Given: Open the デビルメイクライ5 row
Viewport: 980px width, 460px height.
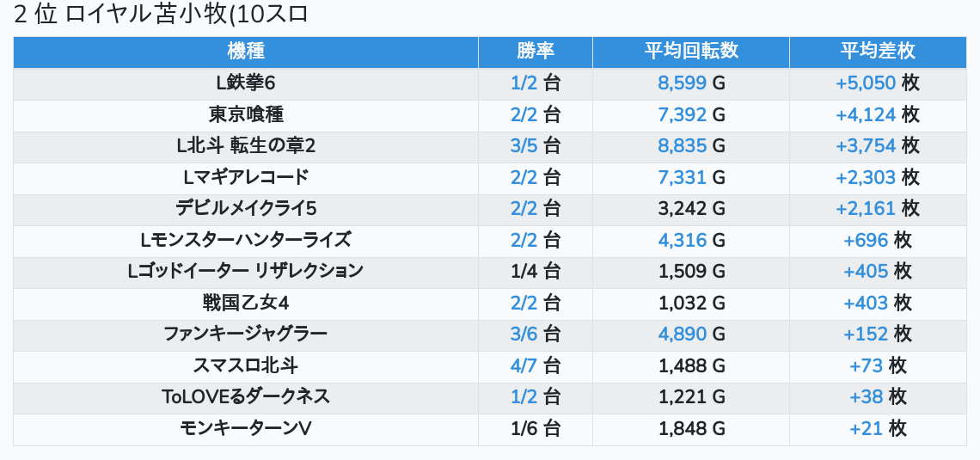Looking at the screenshot, I should (246, 208).
